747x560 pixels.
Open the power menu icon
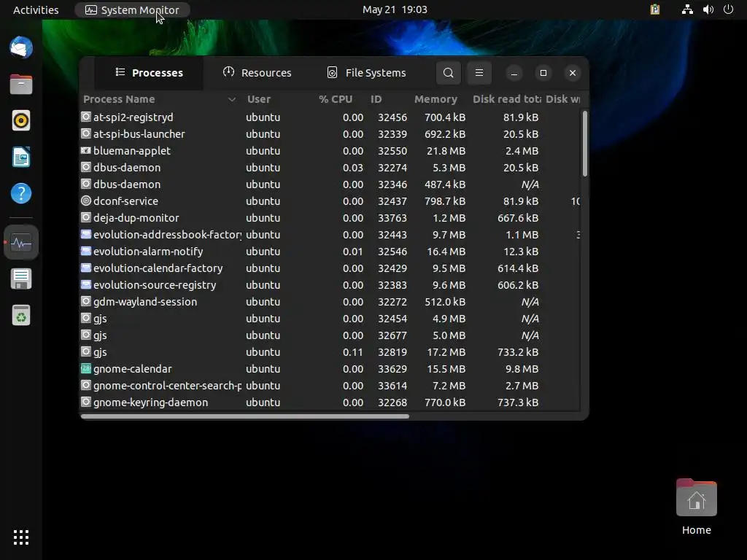tap(729, 9)
